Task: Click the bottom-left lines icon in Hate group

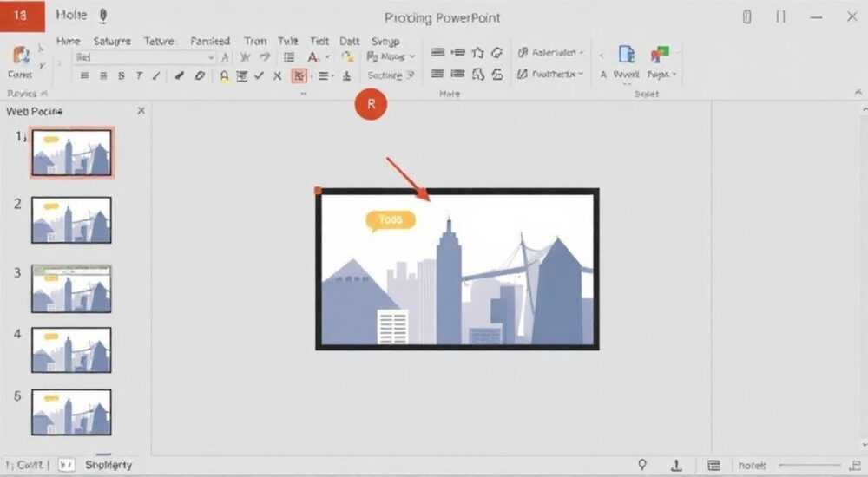Action: 437,74
